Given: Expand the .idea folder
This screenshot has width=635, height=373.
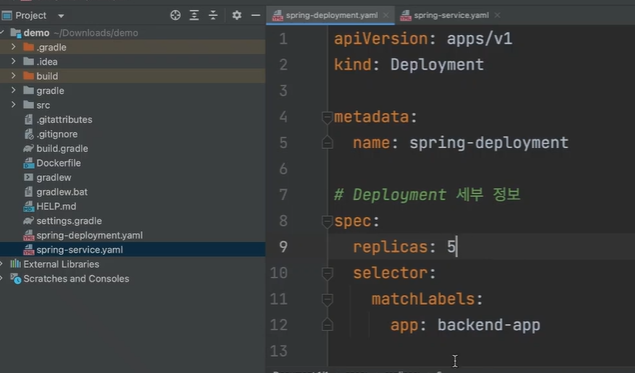Looking at the screenshot, I should pos(13,61).
